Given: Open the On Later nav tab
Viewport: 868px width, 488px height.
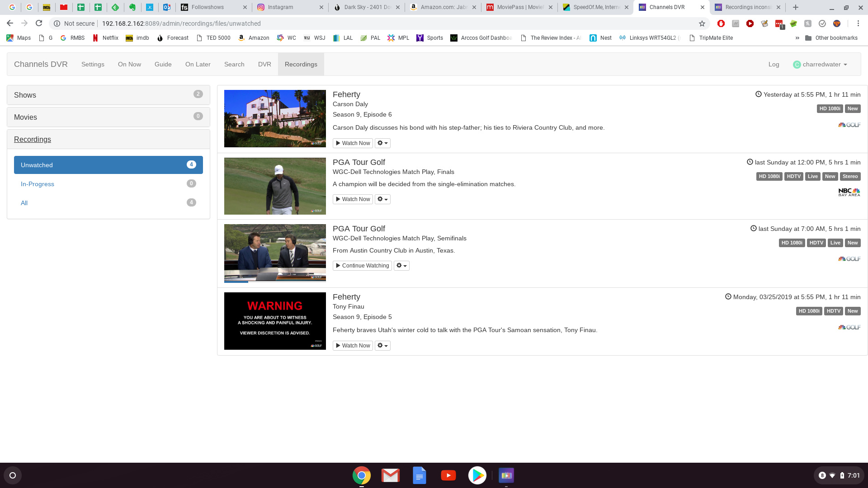Looking at the screenshot, I should pyautogui.click(x=198, y=65).
